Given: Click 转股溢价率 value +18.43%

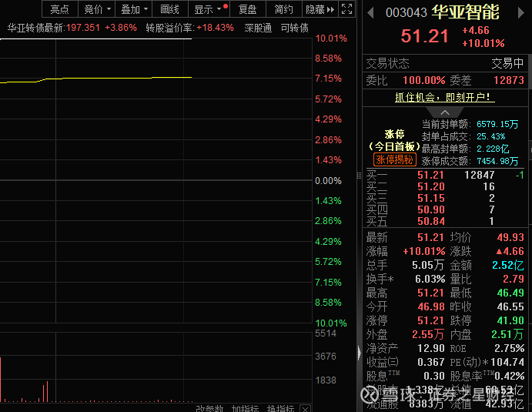Looking at the screenshot, I should tap(215, 28).
